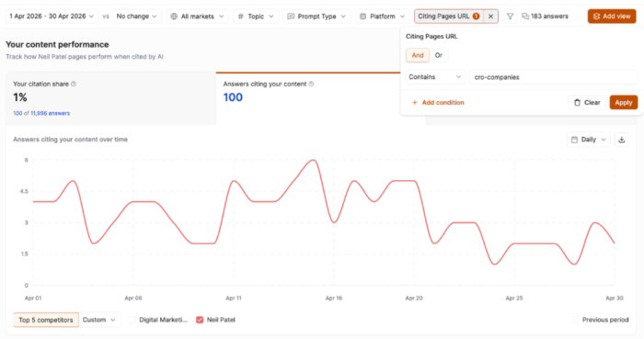This screenshot has height=339, width=644.
Task: Open the Platform filter dropdown
Action: pos(383,17)
